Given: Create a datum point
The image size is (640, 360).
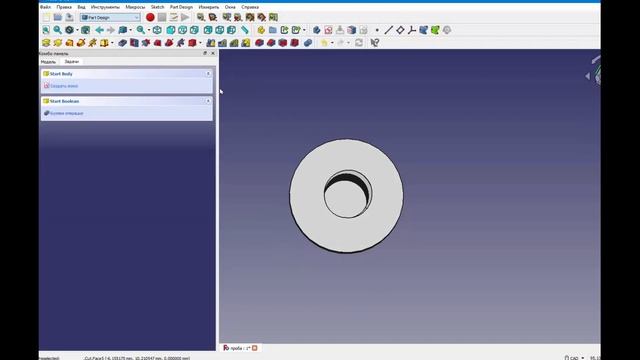Looking at the screenshot, I should pyautogui.click(x=377, y=30).
